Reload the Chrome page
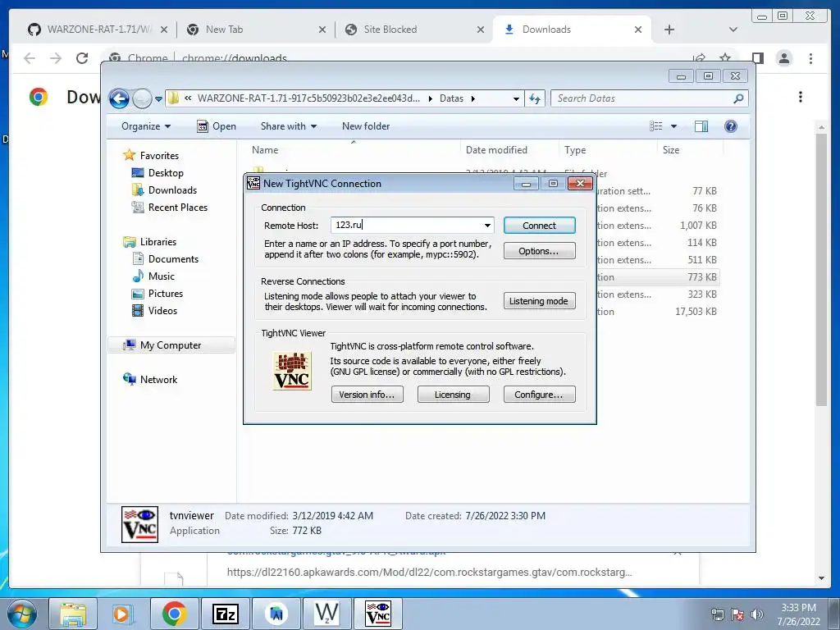Viewport: 840px width, 630px height. tap(82, 58)
